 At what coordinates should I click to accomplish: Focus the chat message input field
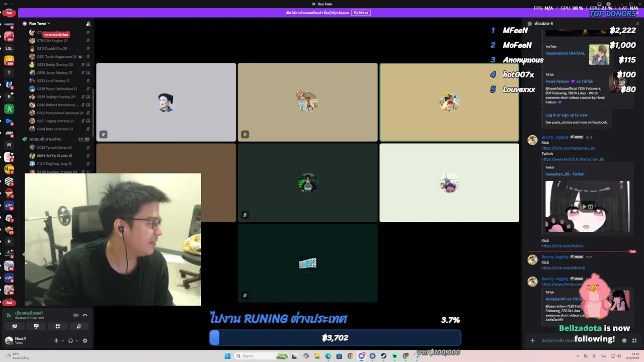[579, 340]
